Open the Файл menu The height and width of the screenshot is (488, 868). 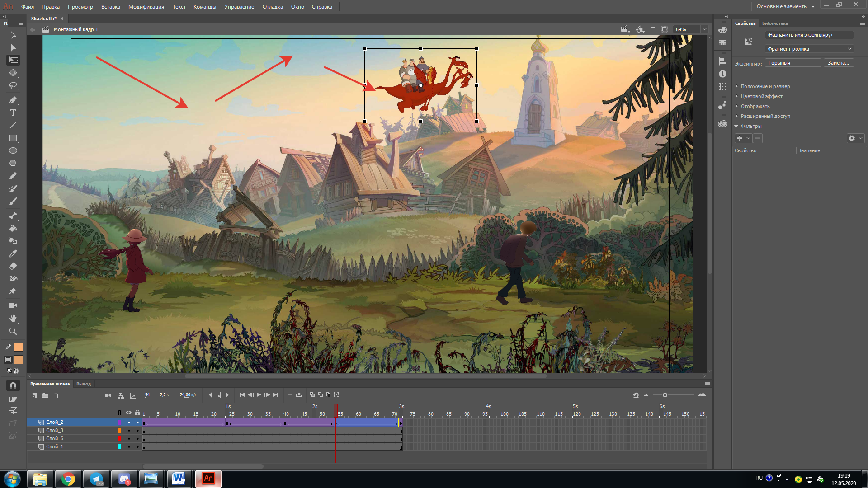coord(28,7)
